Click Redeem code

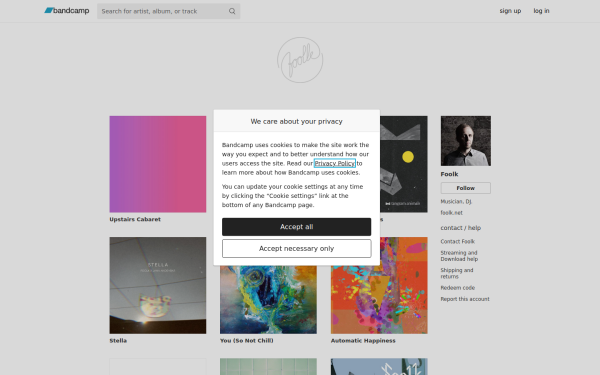click(458, 288)
